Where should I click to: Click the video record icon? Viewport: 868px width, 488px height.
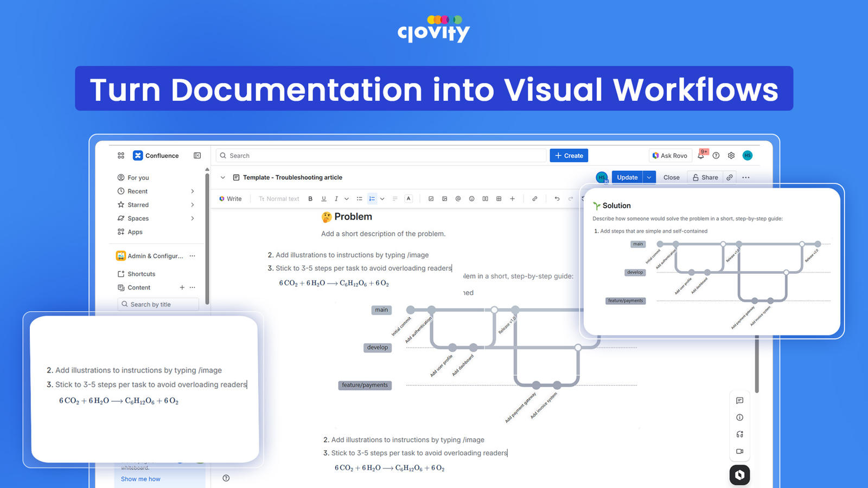pyautogui.click(x=739, y=451)
